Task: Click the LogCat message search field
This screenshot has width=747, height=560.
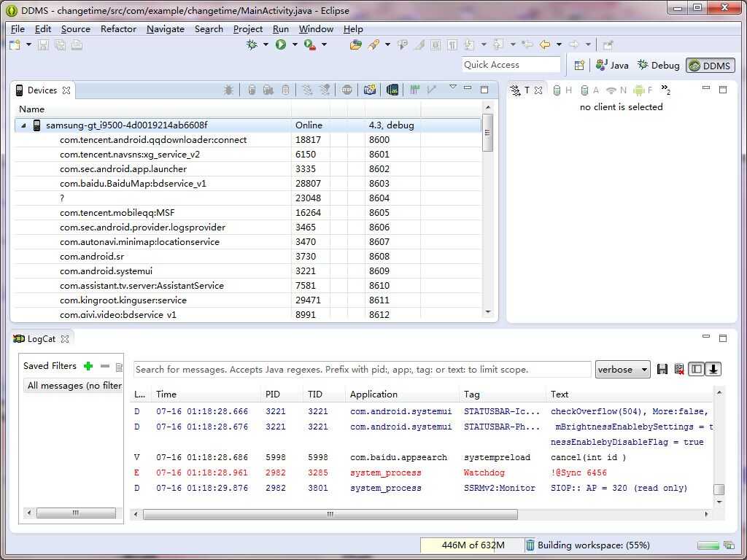Action: coord(362,370)
